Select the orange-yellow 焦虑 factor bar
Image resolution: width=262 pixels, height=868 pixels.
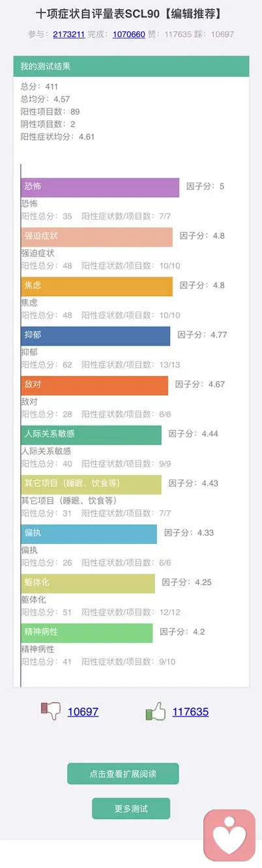(x=96, y=286)
